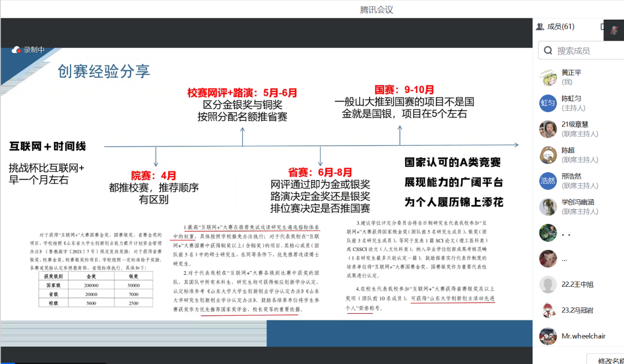The image size is (624, 364).
Task: Click the blue 虹匀 host avatar
Action: [548, 103]
